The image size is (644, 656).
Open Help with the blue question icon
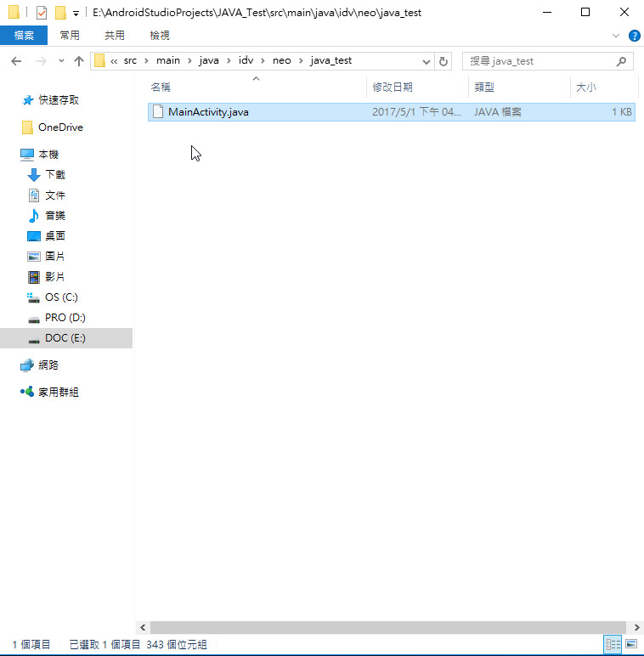[635, 36]
